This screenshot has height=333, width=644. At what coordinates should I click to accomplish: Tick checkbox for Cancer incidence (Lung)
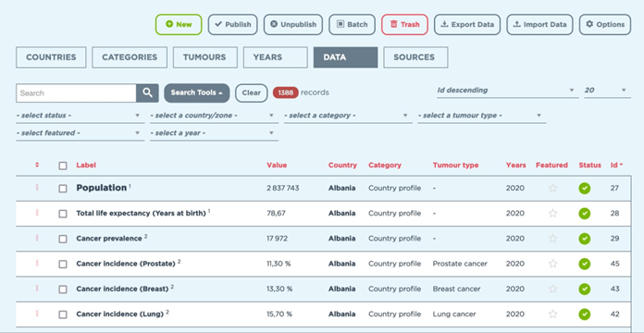62,314
